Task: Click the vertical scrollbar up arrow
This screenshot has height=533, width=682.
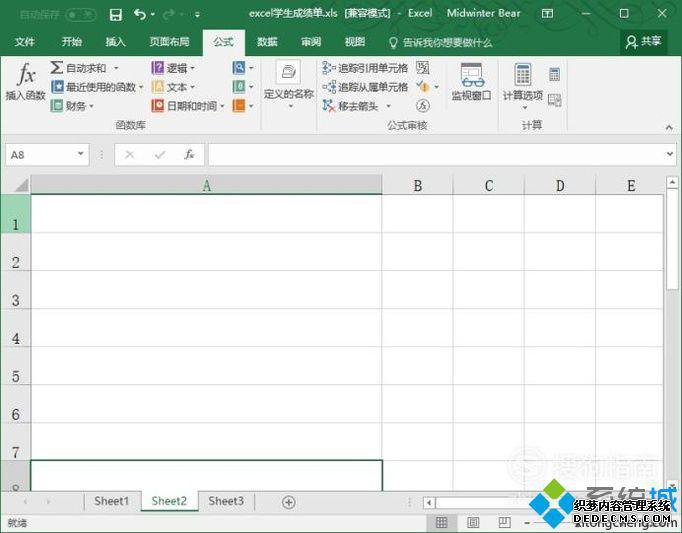Action: click(672, 182)
